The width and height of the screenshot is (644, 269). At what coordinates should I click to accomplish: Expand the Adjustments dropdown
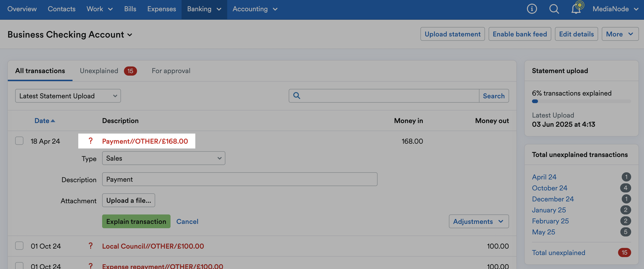pyautogui.click(x=479, y=221)
